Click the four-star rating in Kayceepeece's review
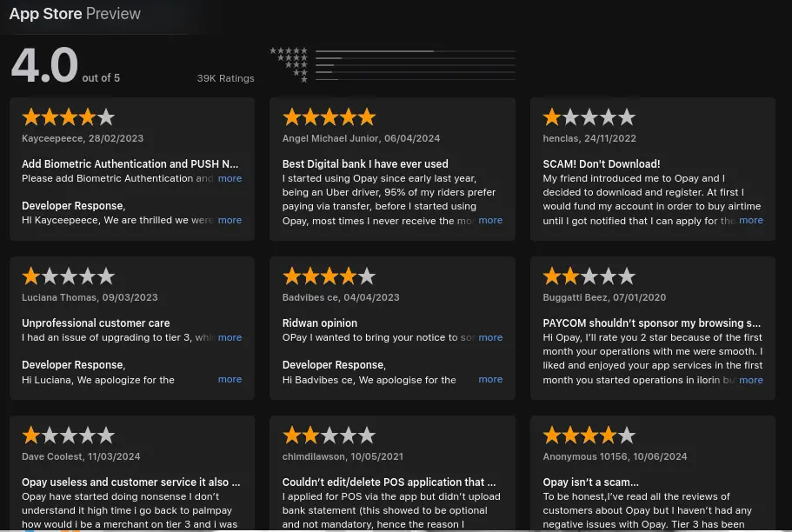This screenshot has width=792, height=532. pos(68,117)
